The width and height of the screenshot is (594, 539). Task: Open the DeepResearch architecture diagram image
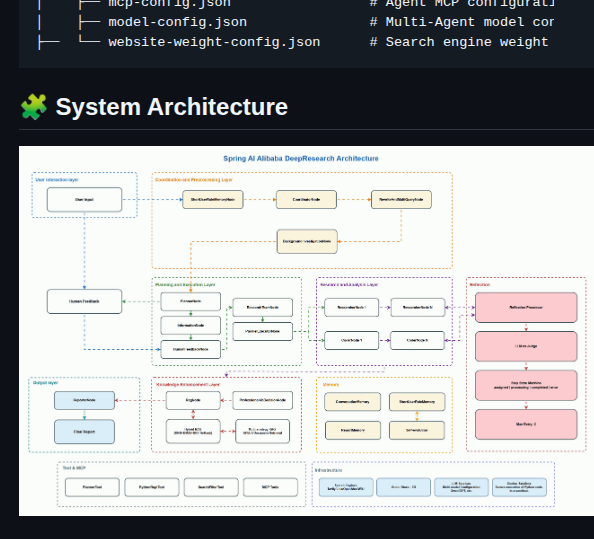pos(306,331)
